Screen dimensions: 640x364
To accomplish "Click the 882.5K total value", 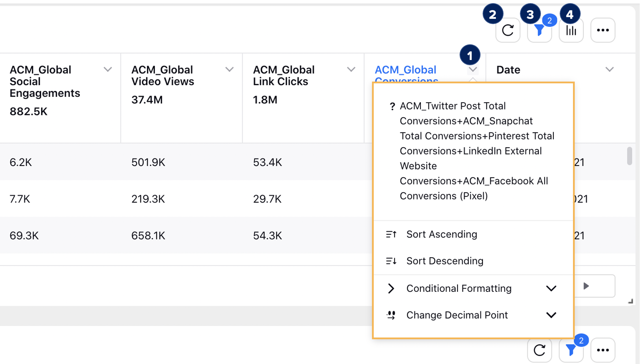I will (29, 112).
